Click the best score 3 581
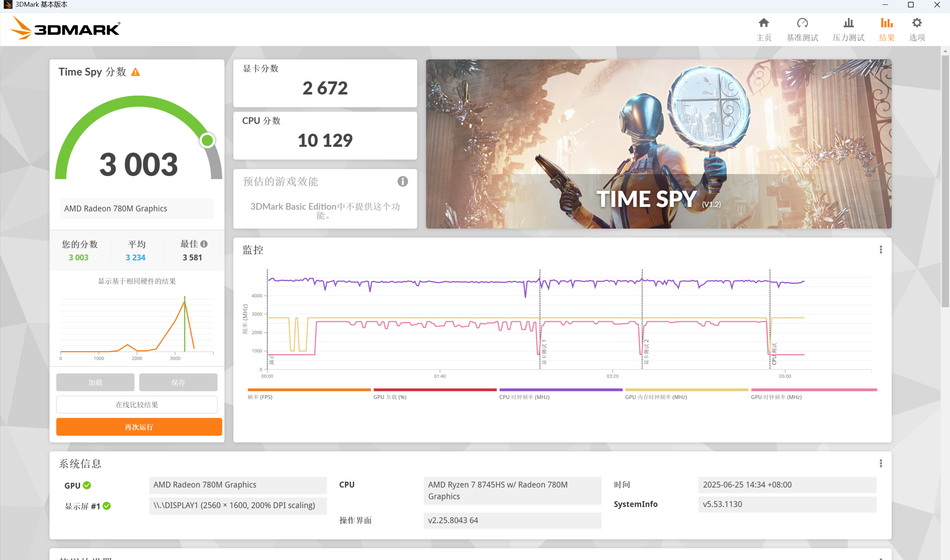This screenshot has height=560, width=950. tap(192, 257)
